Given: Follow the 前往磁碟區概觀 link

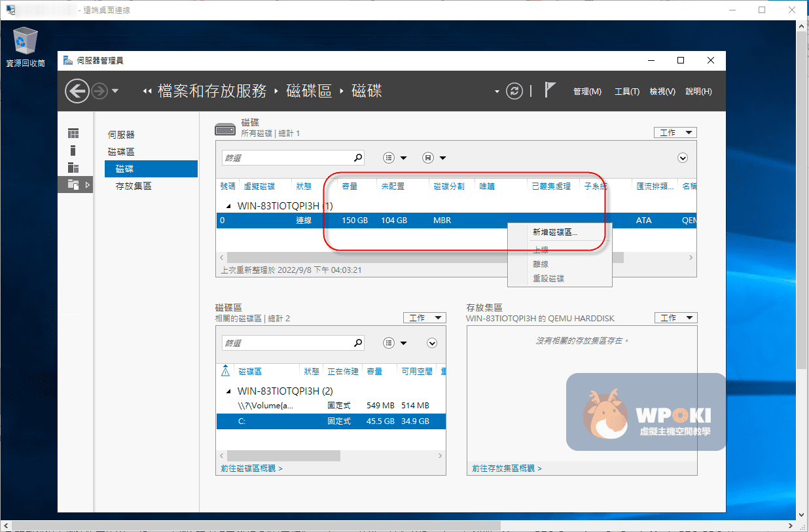Looking at the screenshot, I should point(251,469).
